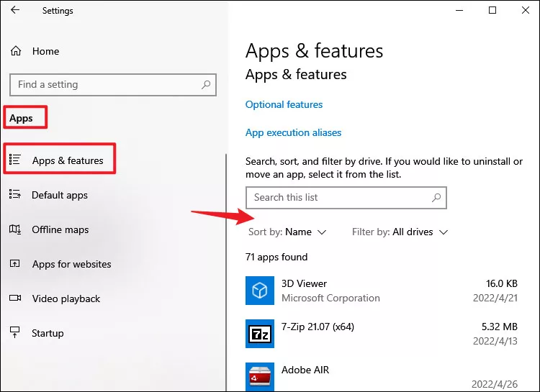Click the Home house icon

[16, 51]
